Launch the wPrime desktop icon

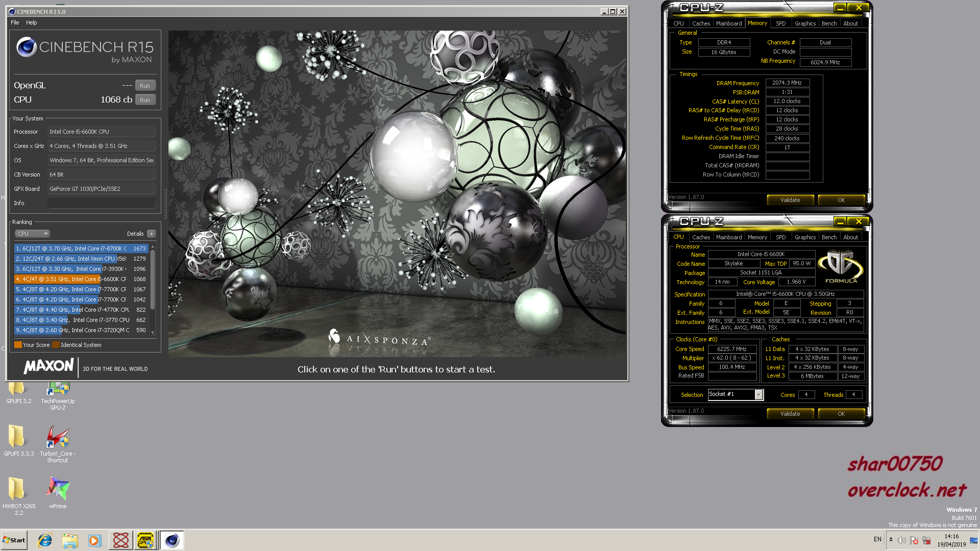pyautogui.click(x=58, y=492)
